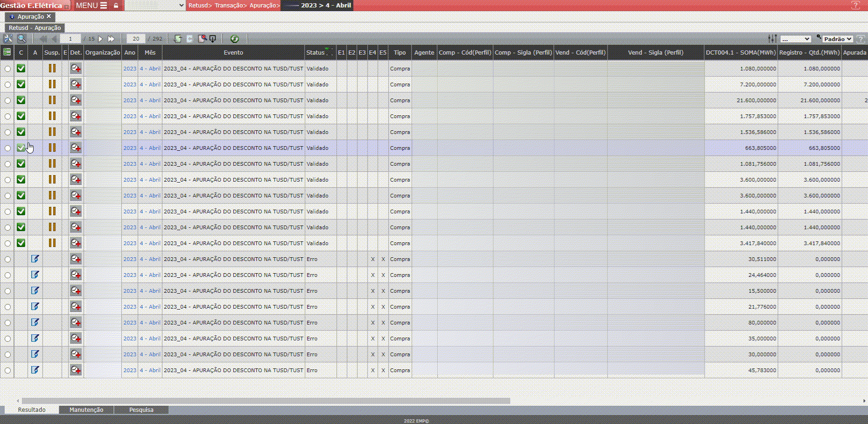The image size is (868, 424).
Task: Go to next page with the arrow
Action: [x=100, y=39]
